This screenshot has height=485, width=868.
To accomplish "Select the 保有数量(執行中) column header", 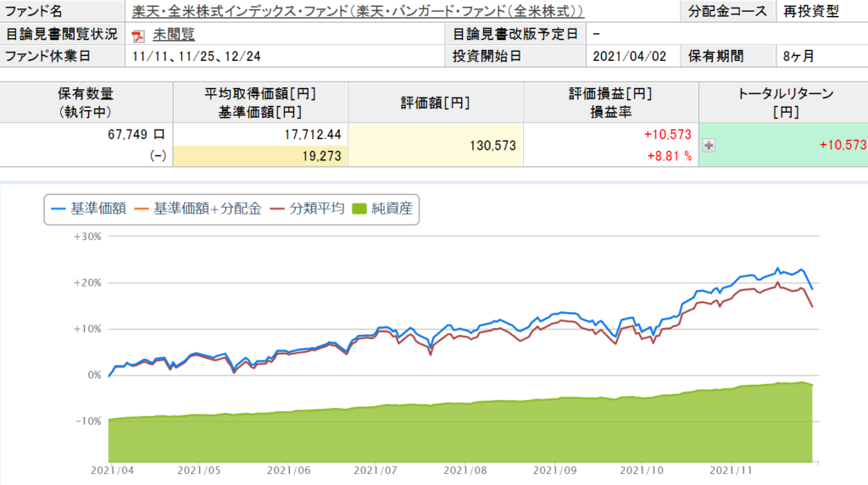I will (x=86, y=103).
